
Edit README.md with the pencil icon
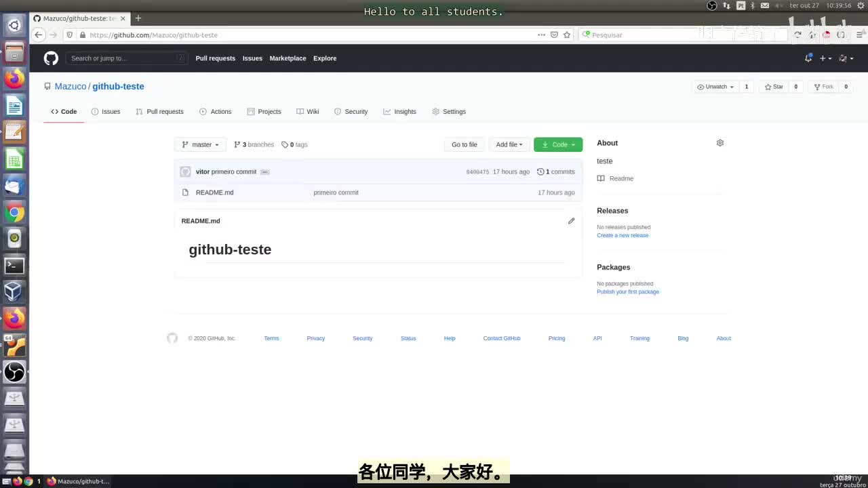[571, 221]
